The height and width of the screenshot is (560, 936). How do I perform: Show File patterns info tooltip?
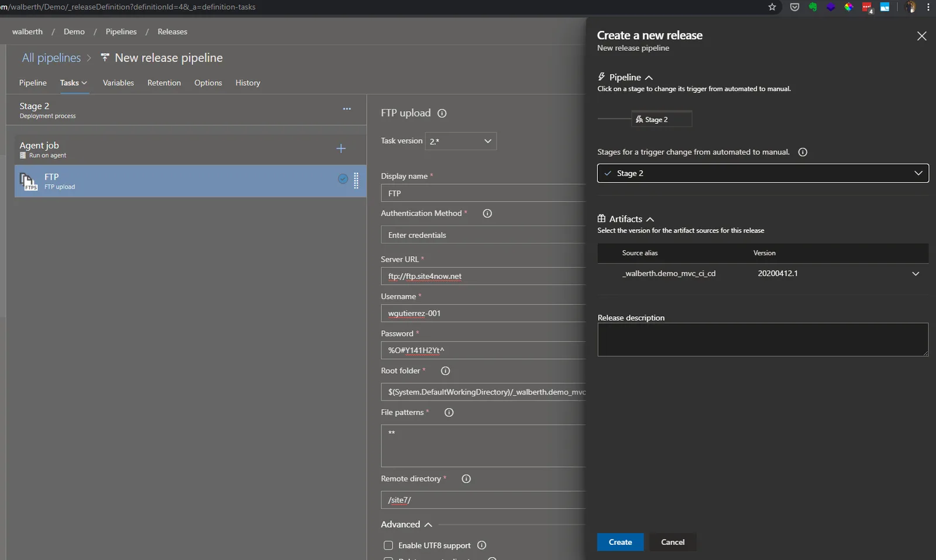click(449, 412)
